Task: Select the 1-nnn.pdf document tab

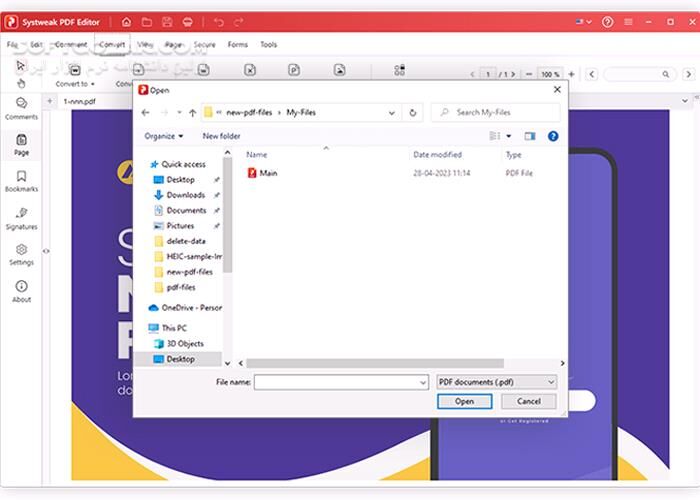Action: [79, 101]
